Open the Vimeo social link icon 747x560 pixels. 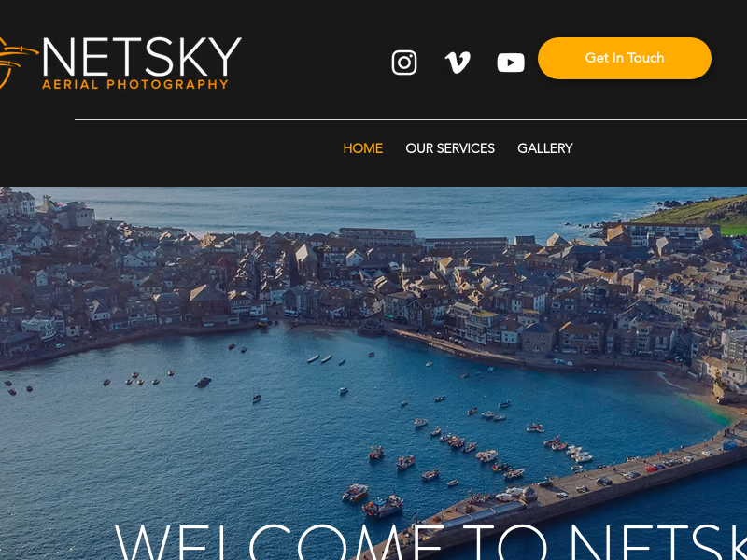458,63
